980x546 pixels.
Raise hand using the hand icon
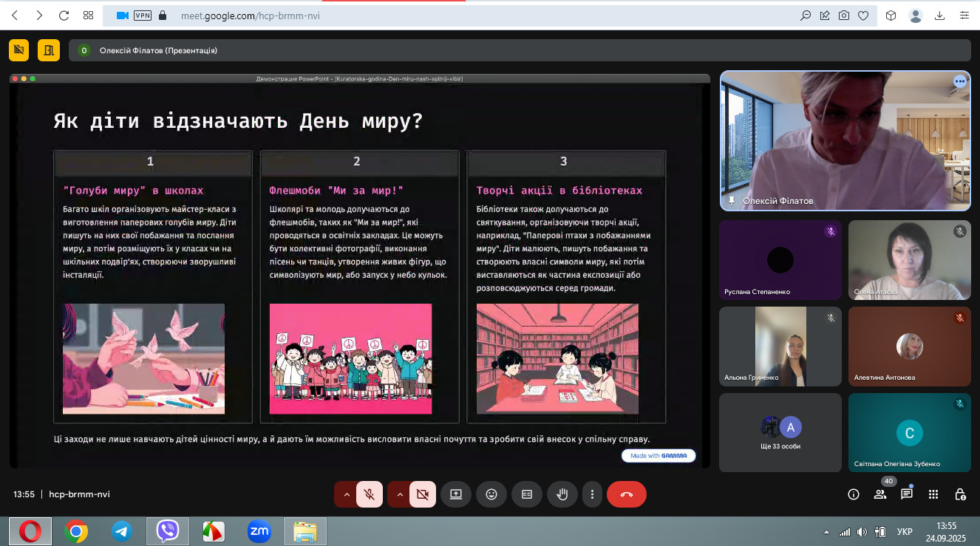click(x=562, y=494)
